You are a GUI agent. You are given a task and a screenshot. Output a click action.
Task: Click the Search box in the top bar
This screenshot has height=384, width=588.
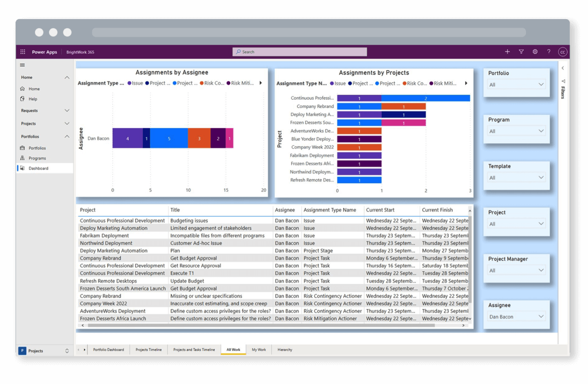pyautogui.click(x=299, y=52)
